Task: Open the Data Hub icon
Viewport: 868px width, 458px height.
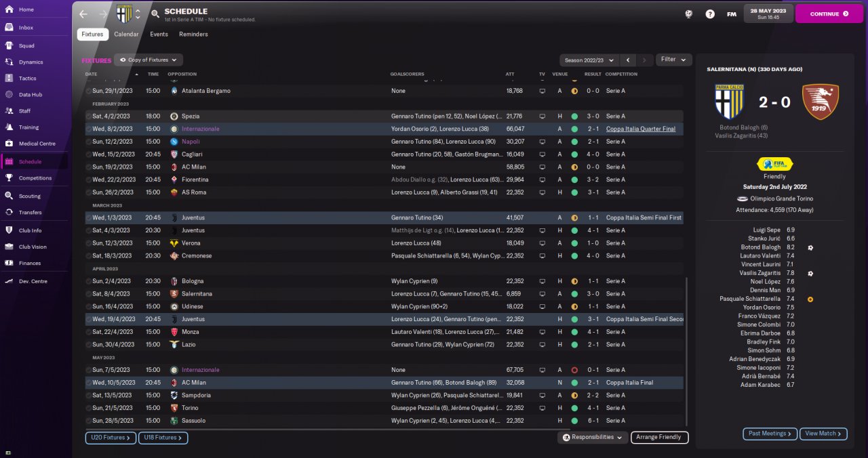Action: [x=9, y=95]
